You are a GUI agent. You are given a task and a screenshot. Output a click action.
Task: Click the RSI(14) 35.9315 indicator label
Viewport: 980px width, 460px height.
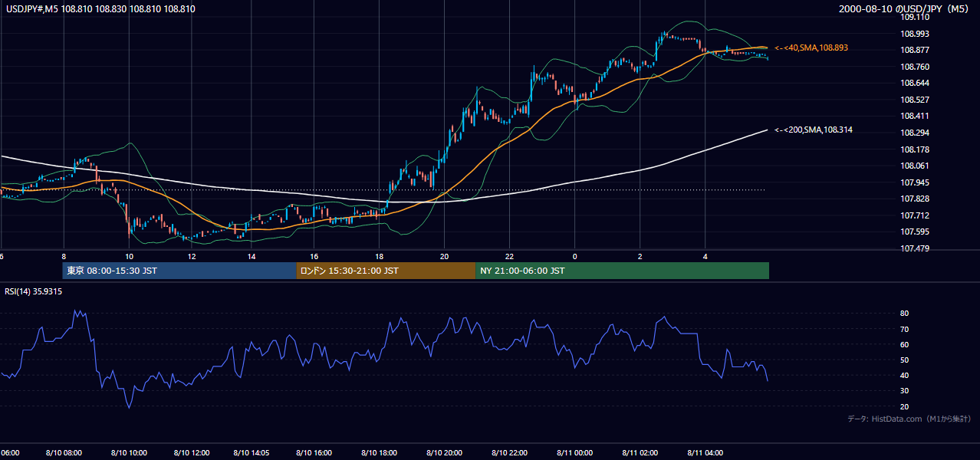(34, 291)
